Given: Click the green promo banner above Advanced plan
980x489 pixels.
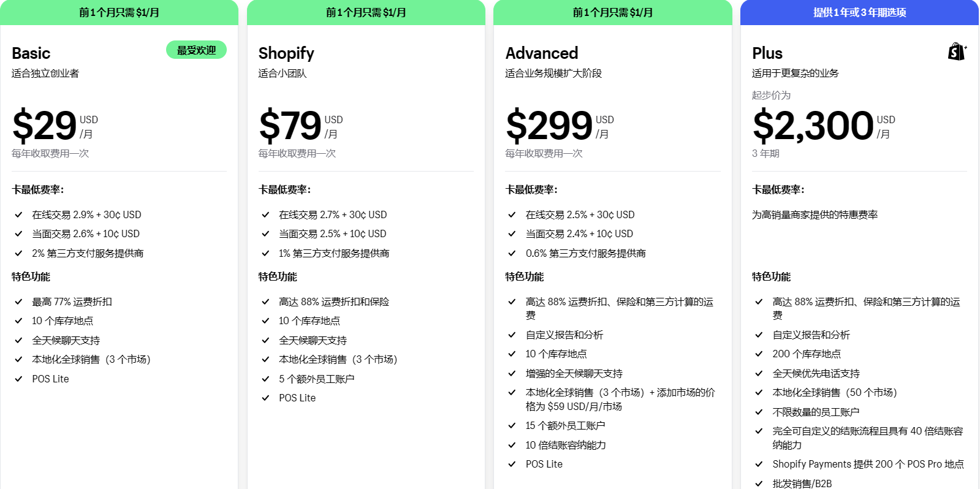Looking at the screenshot, I should tap(612, 12).
